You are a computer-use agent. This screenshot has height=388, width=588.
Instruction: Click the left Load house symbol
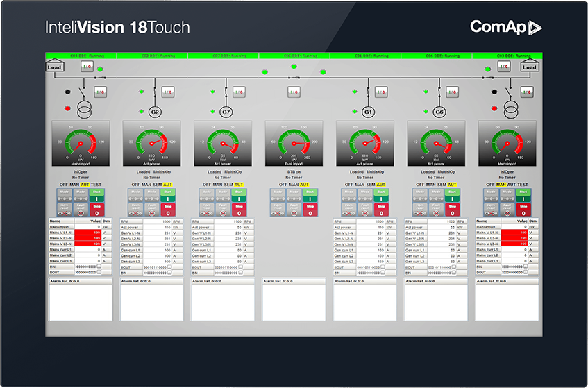coord(54,65)
